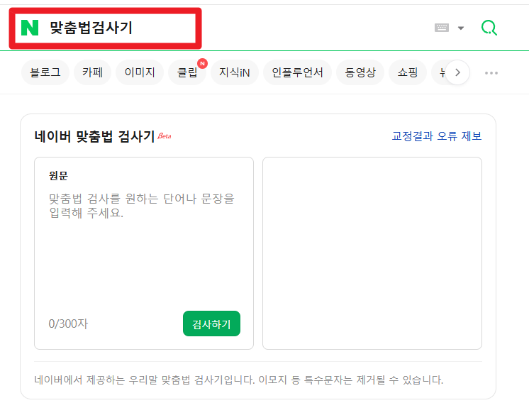Select the 쇼핑 tab
The height and width of the screenshot is (420, 529).
408,72
